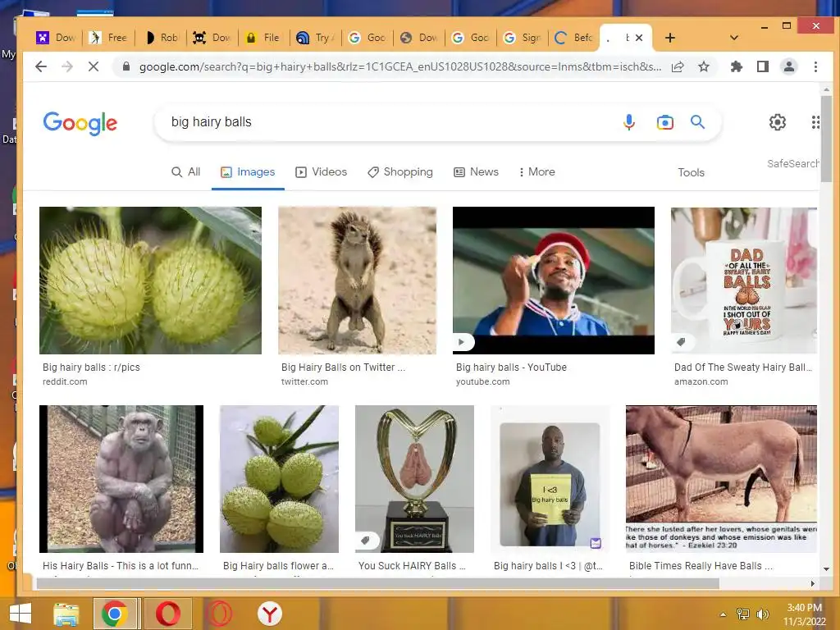This screenshot has width=840, height=630.
Task: Open the 'Befc' loading browser tab
Action: click(x=575, y=38)
